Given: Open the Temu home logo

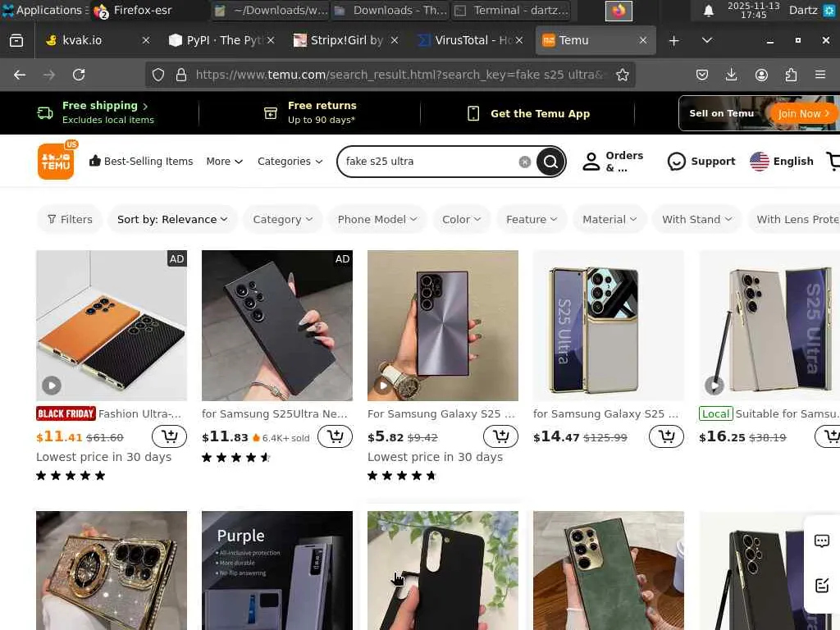Looking at the screenshot, I should point(57,161).
